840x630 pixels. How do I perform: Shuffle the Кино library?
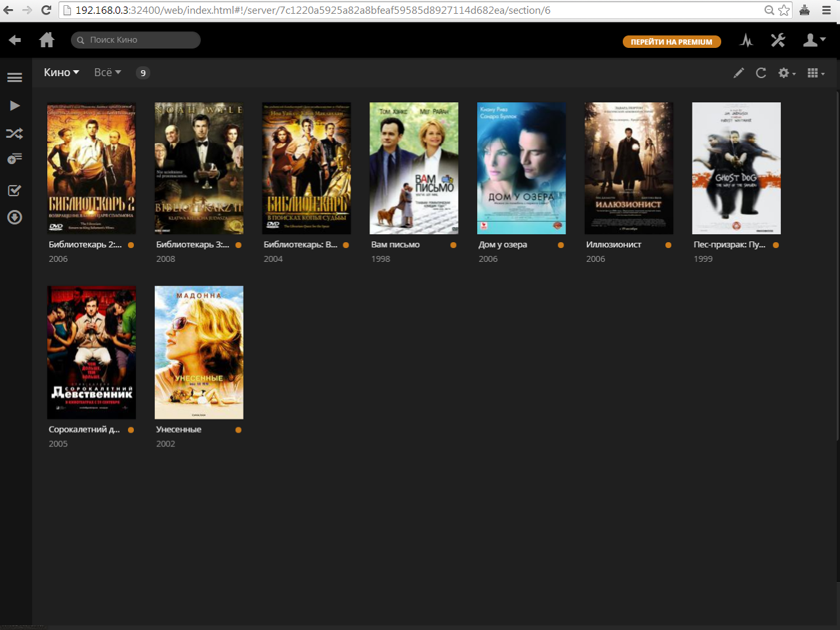(x=14, y=134)
